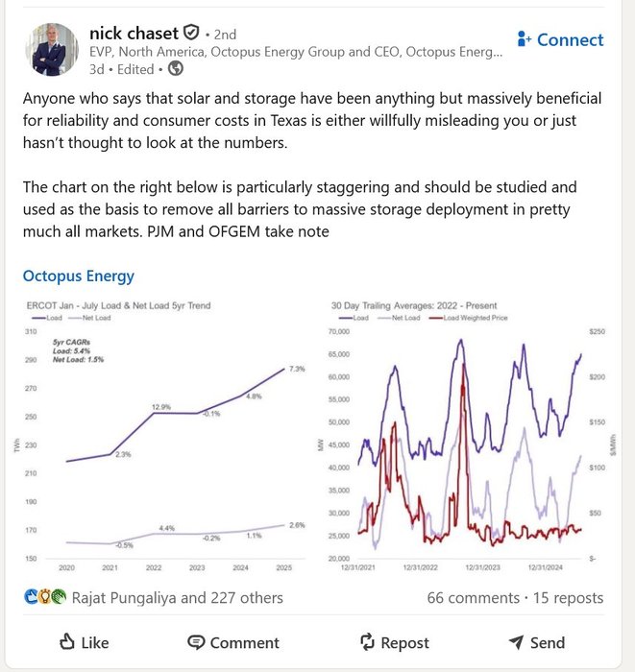Click the verified shield badge icon

(x=192, y=33)
